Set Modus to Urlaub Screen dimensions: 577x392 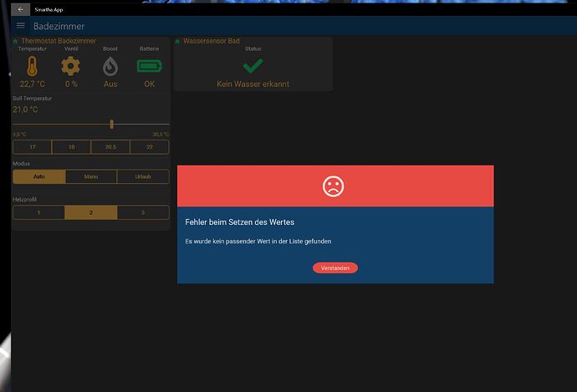143,176
